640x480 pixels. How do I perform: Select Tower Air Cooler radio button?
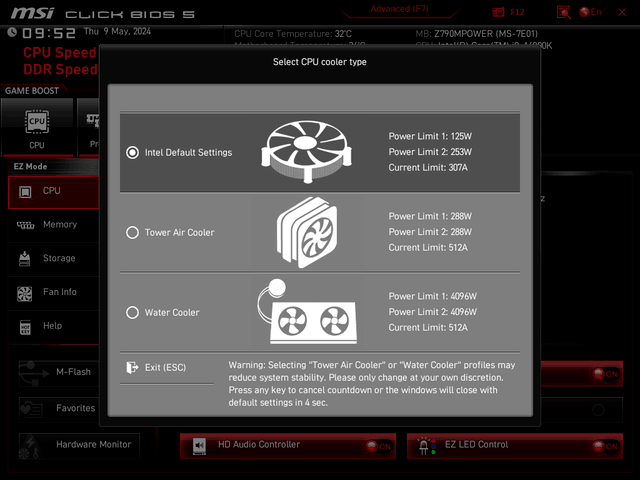(x=132, y=232)
